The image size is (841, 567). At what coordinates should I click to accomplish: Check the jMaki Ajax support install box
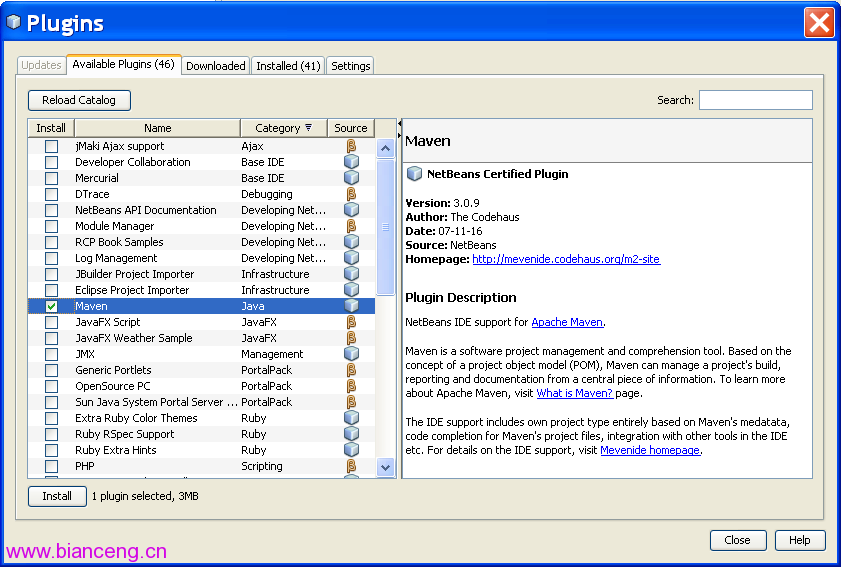(51, 146)
